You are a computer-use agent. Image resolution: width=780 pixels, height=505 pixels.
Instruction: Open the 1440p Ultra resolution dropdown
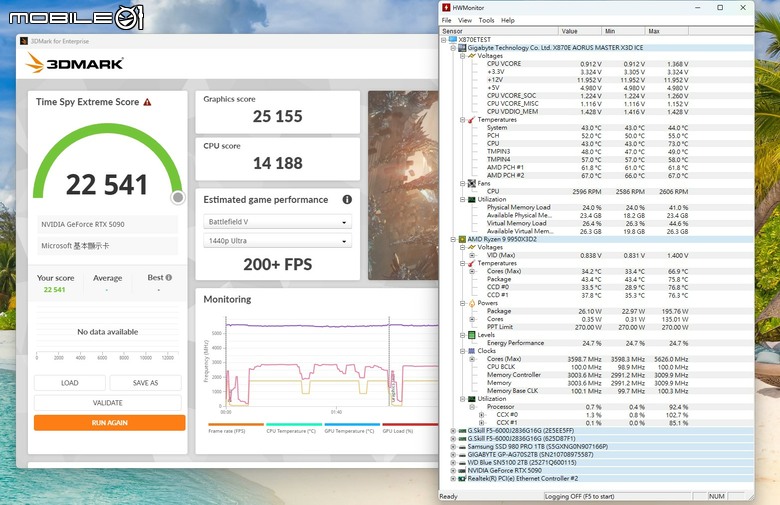pos(278,241)
